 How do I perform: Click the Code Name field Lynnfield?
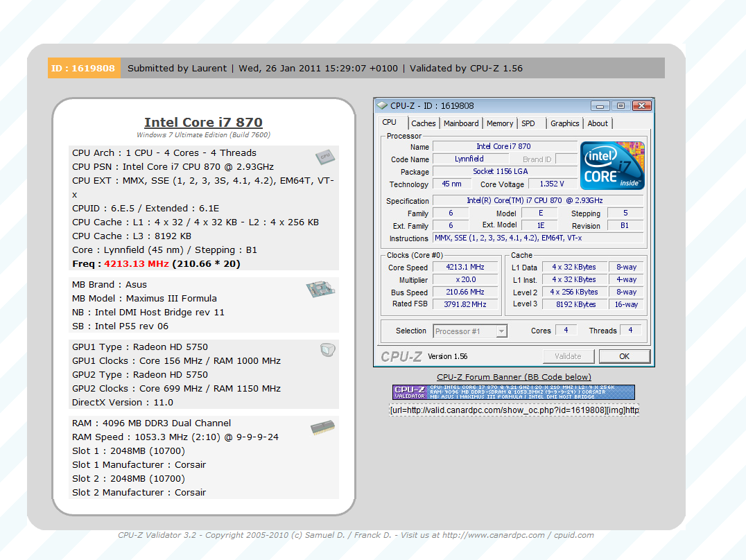pyautogui.click(x=470, y=159)
